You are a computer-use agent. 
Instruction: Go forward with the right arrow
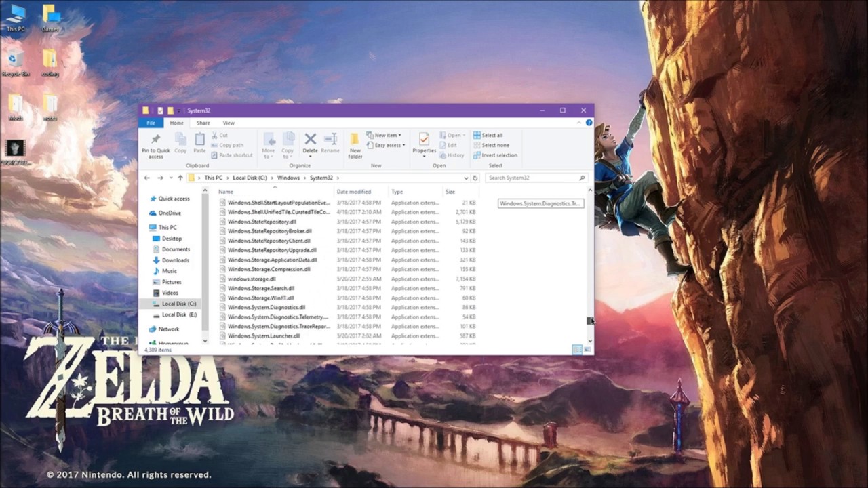tap(160, 178)
